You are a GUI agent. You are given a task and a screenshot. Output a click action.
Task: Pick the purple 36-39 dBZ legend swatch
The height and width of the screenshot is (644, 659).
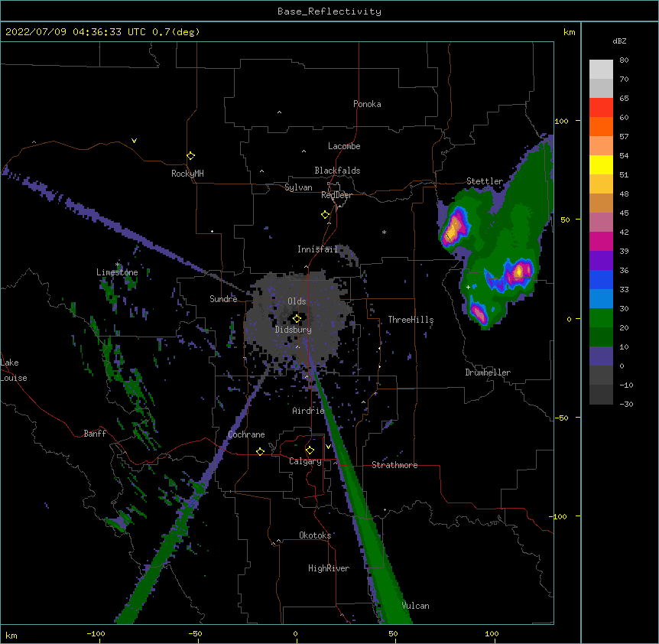coord(601,261)
